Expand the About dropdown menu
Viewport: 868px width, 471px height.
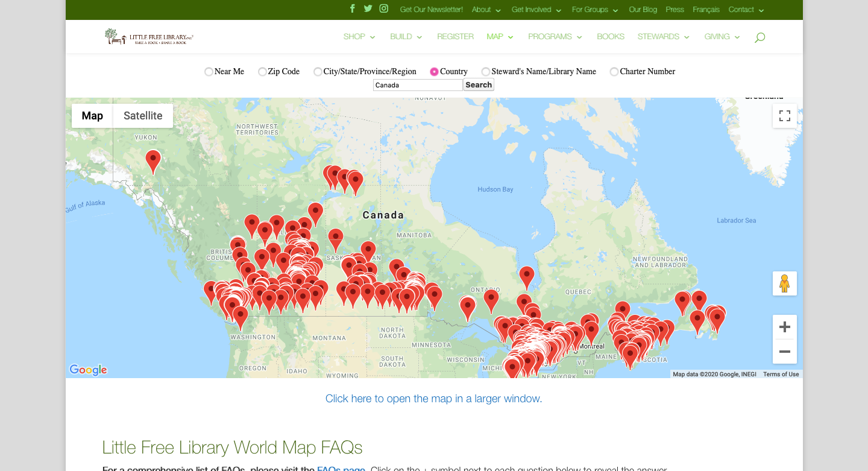(x=486, y=10)
